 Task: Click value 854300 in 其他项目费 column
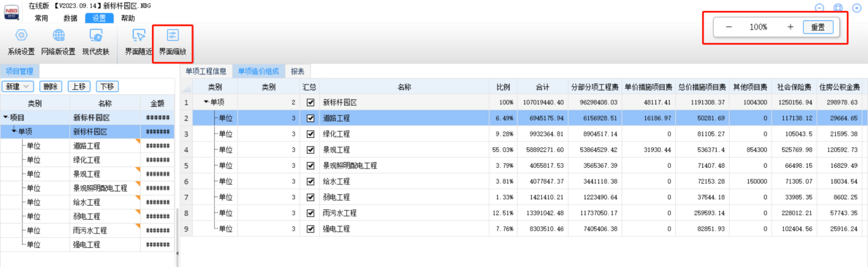coord(757,150)
